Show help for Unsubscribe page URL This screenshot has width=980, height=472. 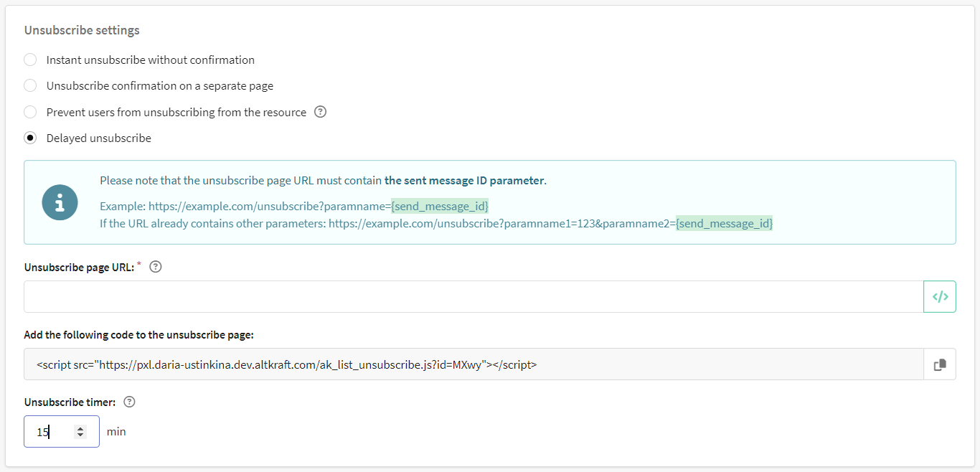(156, 267)
